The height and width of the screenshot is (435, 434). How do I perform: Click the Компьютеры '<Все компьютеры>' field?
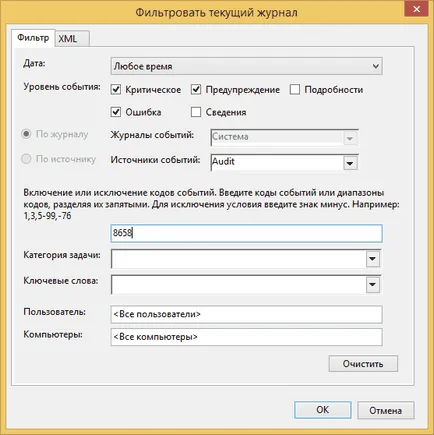point(246,337)
